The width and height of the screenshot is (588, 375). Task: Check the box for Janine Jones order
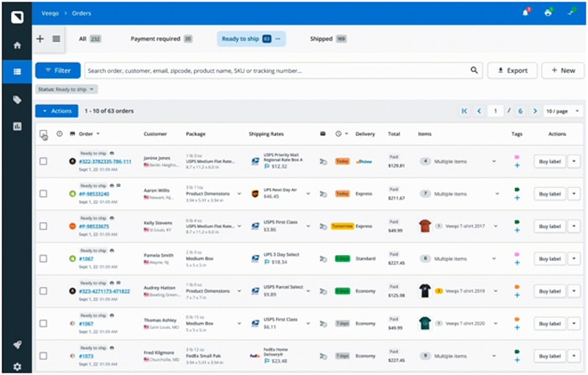pyautogui.click(x=43, y=160)
